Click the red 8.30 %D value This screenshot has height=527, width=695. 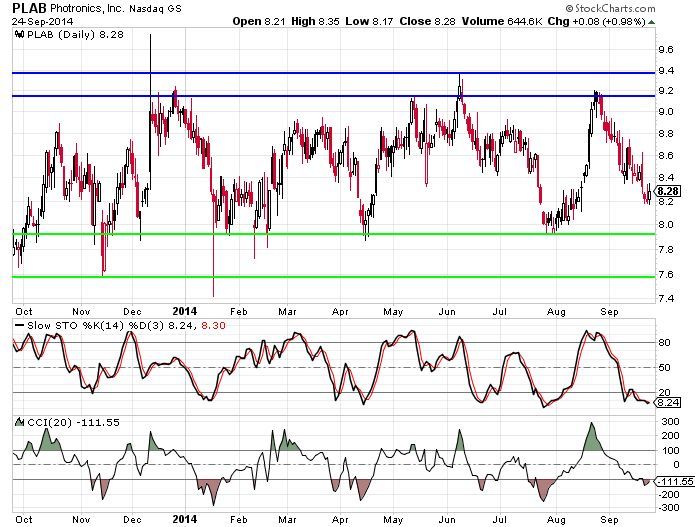(213, 325)
